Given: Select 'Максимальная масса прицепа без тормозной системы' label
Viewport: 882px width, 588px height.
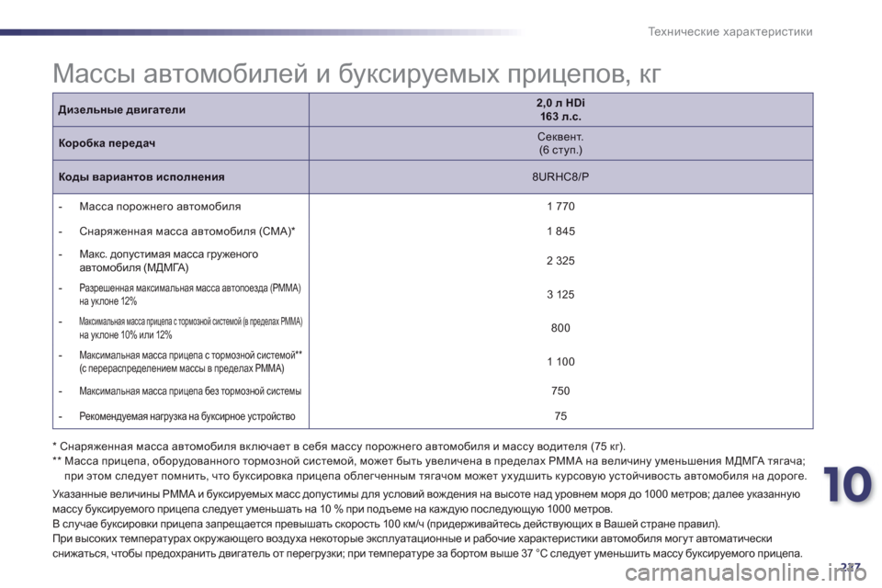Looking at the screenshot, I should click(190, 391).
